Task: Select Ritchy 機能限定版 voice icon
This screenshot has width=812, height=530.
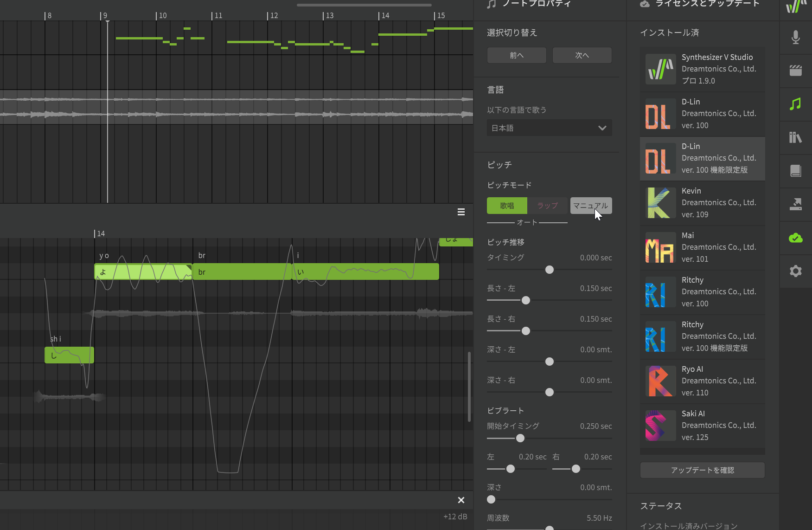Action: click(660, 336)
